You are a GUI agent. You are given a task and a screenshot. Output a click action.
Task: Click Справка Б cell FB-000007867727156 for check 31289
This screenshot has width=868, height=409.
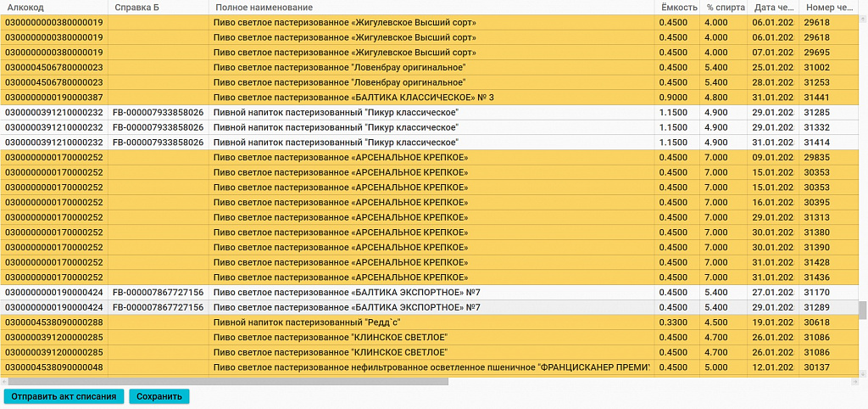pos(159,307)
